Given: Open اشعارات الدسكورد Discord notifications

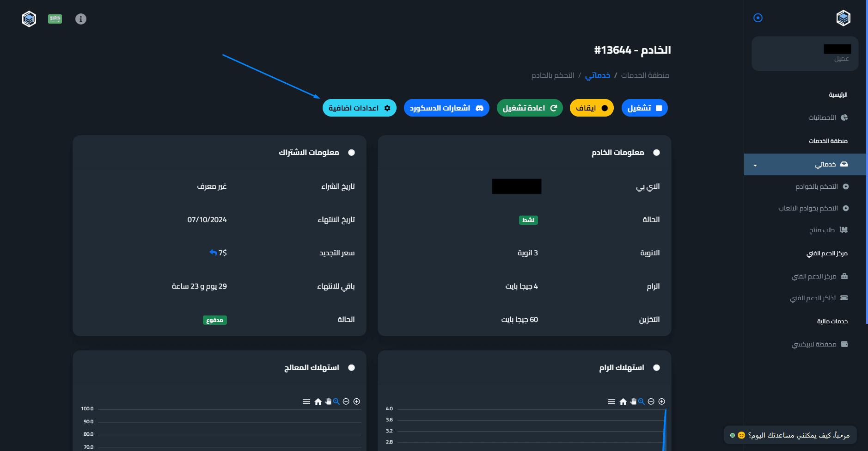Looking at the screenshot, I should 446,108.
